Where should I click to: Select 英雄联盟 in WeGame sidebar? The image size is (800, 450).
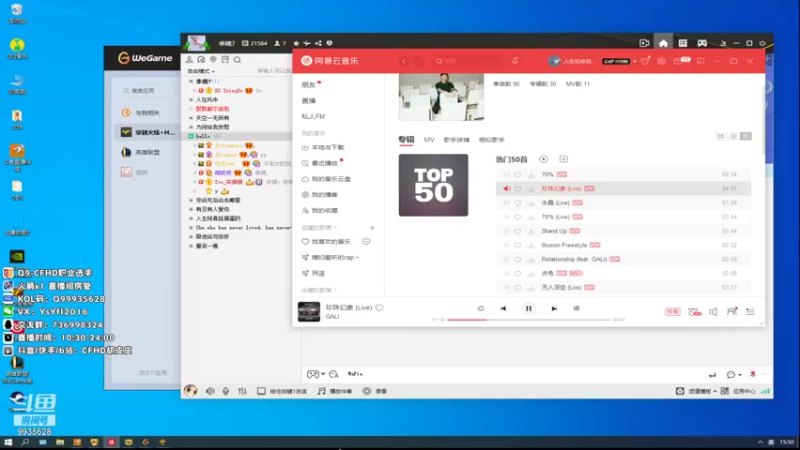pos(147,153)
